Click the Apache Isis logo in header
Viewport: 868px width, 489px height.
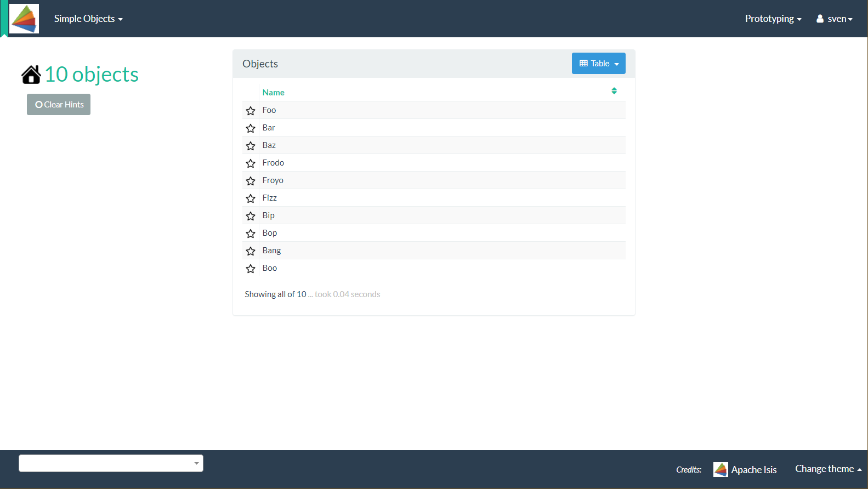[x=24, y=19]
